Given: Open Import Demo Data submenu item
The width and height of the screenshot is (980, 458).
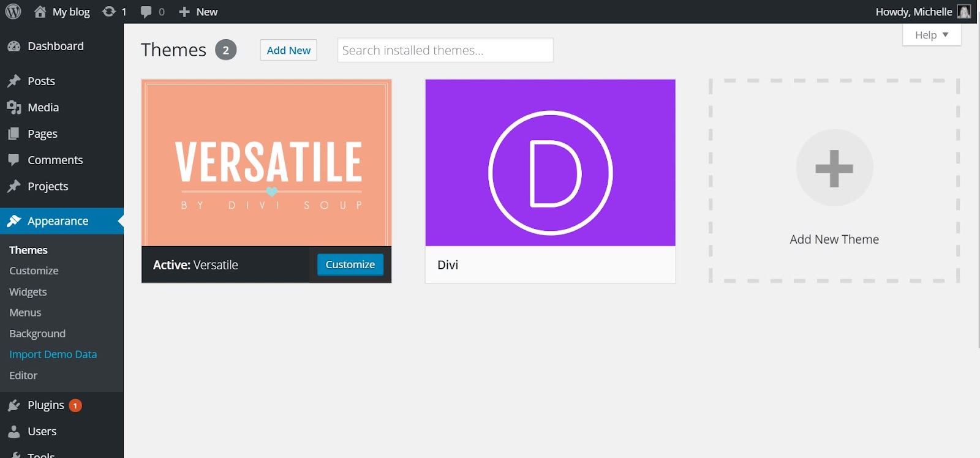Looking at the screenshot, I should pos(53,354).
